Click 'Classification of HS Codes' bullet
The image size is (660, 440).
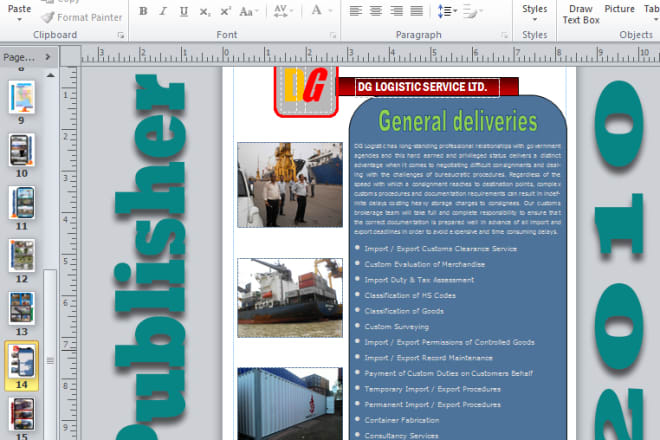click(x=410, y=296)
